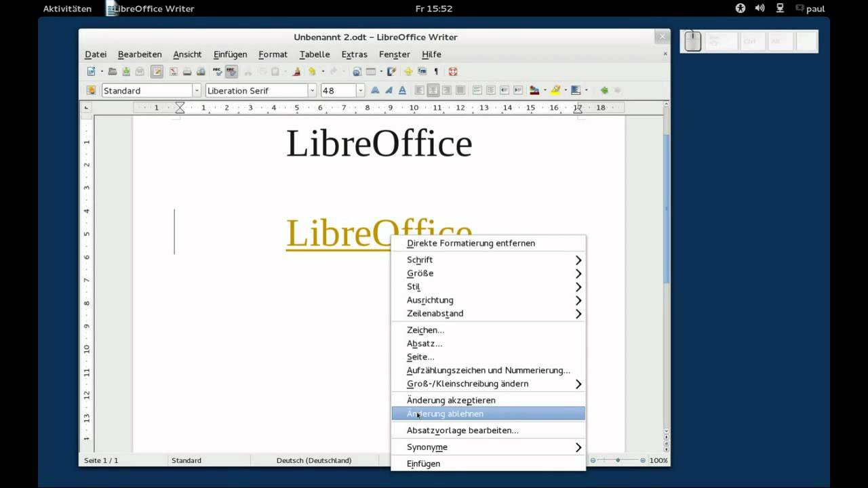868x488 pixels.
Task: Open the Highlighting color dropdown arrow
Action: tap(566, 90)
